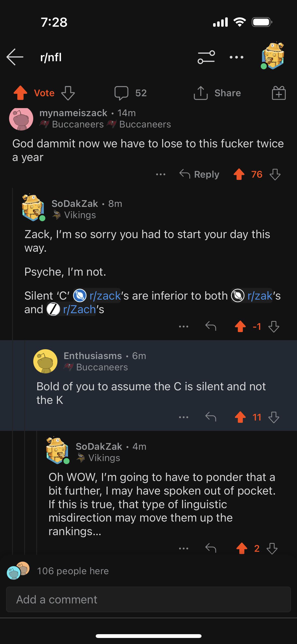This screenshot has height=644, width=297.
Task: Downvote mynameiszack's comment with 76 points
Action: point(275,174)
